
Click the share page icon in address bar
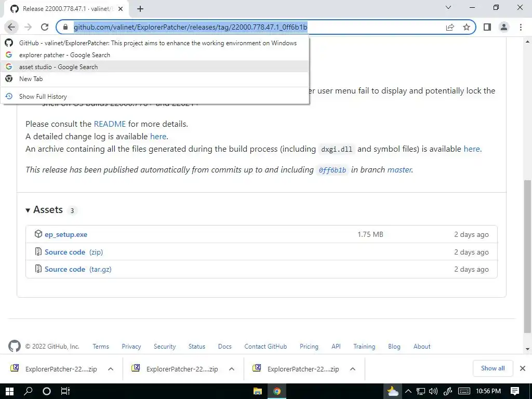pos(450,27)
